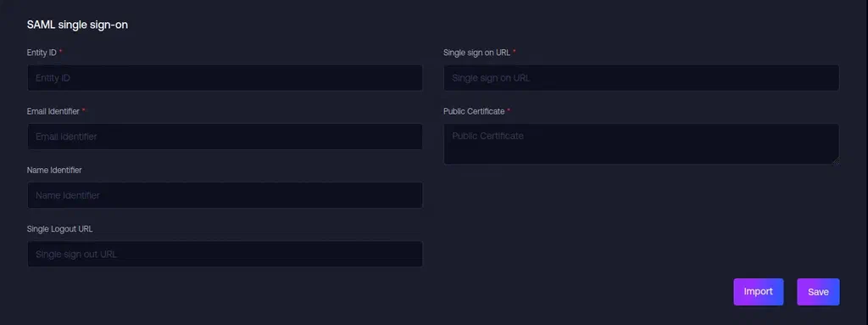
Task: Click the red asterisk beside Entity ID
Action: click(60, 51)
